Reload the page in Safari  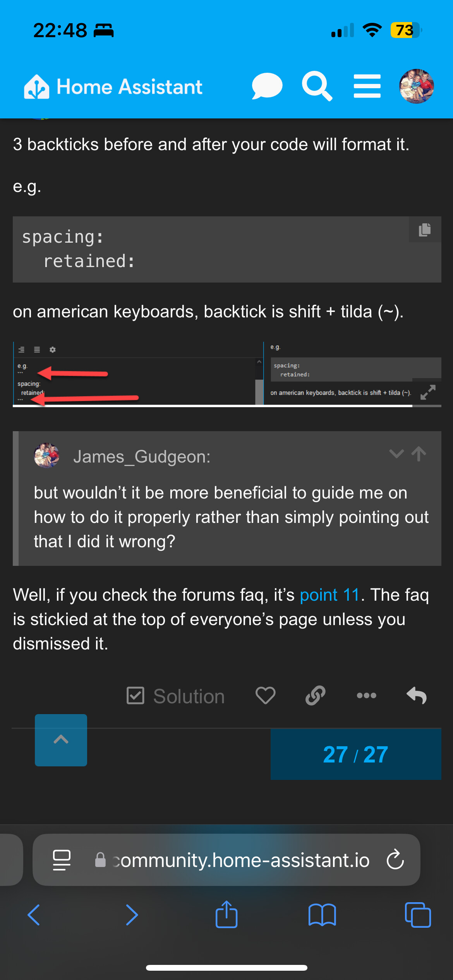pos(395,860)
